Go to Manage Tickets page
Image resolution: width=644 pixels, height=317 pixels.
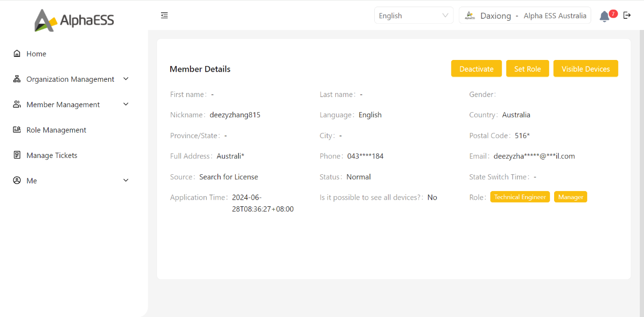click(52, 155)
